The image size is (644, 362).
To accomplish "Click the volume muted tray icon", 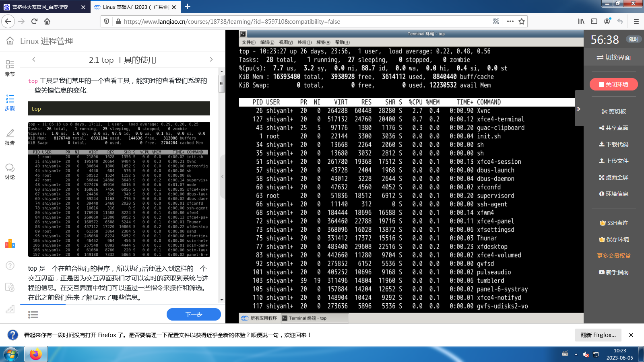I will tap(586, 354).
